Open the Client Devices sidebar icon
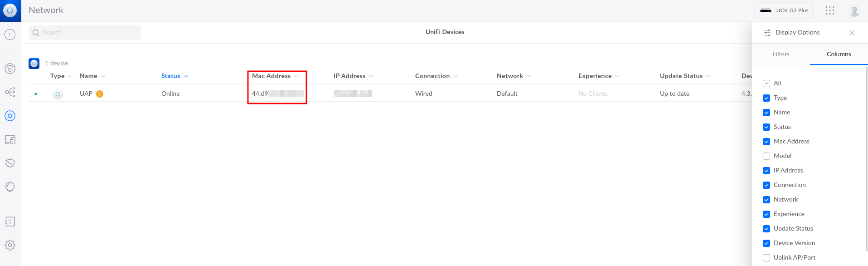Image resolution: width=868 pixels, height=266 pixels. (10, 139)
